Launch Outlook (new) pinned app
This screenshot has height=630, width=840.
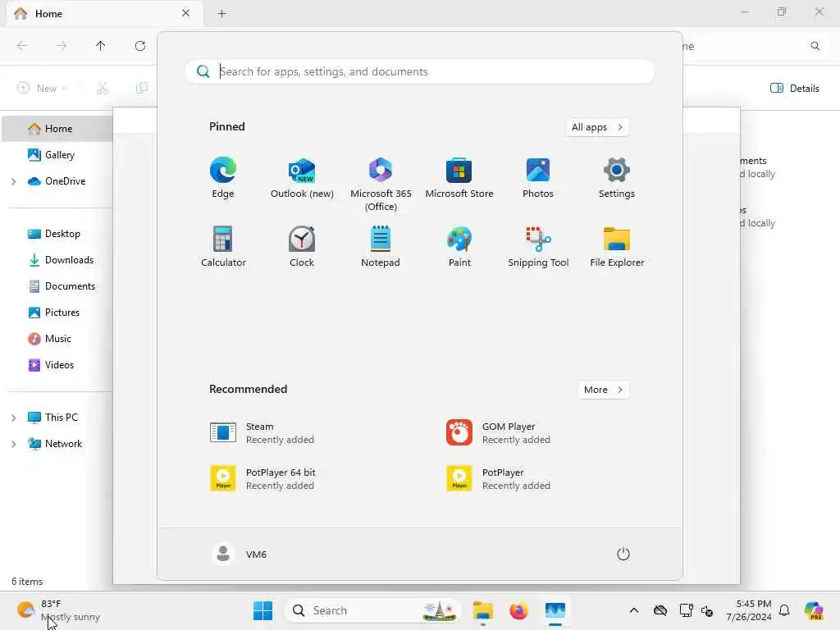pyautogui.click(x=302, y=178)
